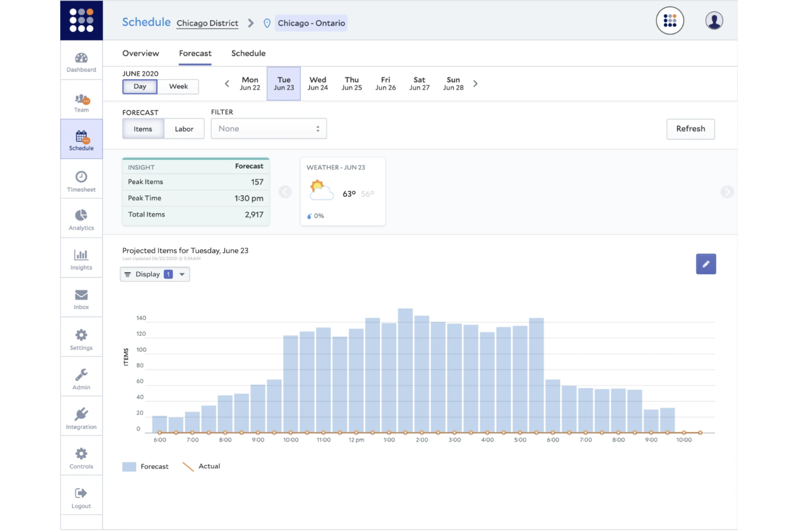Select Labor forecast toggle
Viewport: 798px width, 532px height.
point(184,129)
